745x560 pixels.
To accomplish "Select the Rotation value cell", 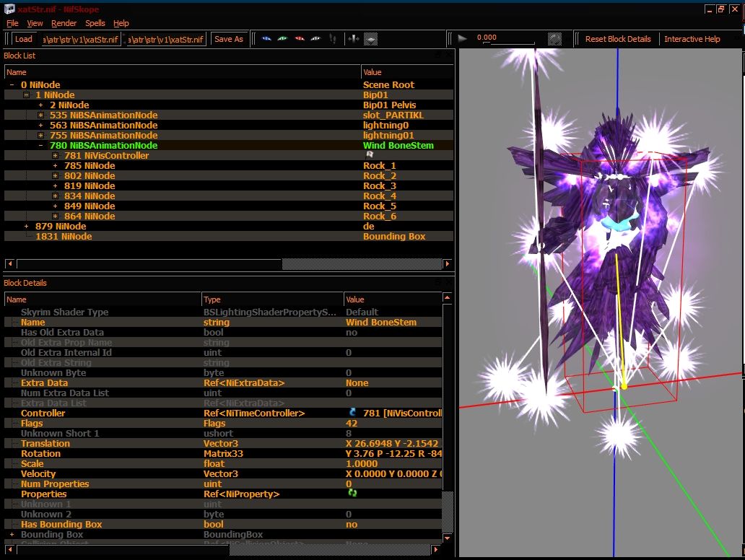I will (x=393, y=453).
